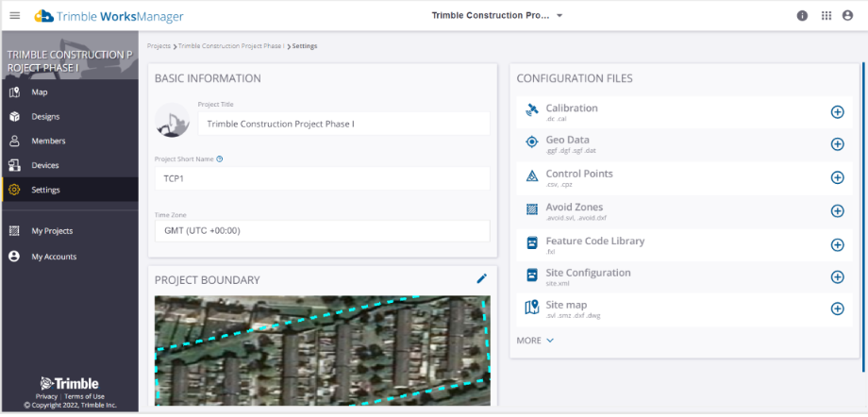Expand MORE configuration files
Image resolution: width=868 pixels, height=417 pixels.
(x=535, y=341)
